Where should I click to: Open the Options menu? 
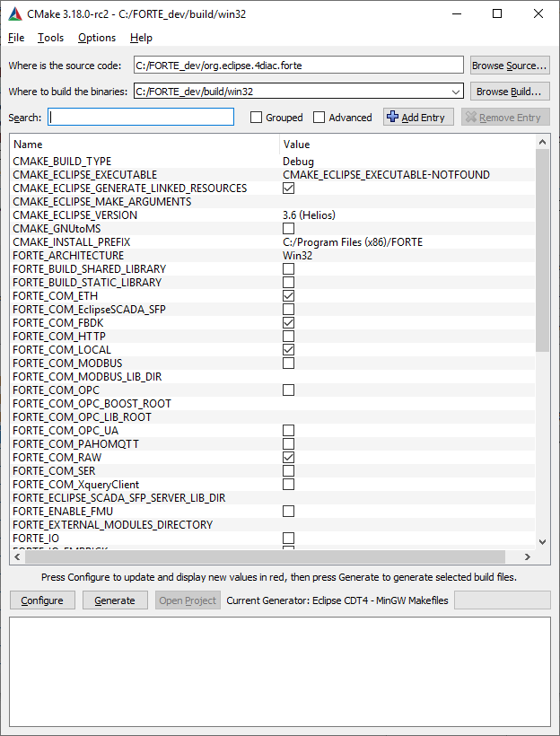coord(97,38)
